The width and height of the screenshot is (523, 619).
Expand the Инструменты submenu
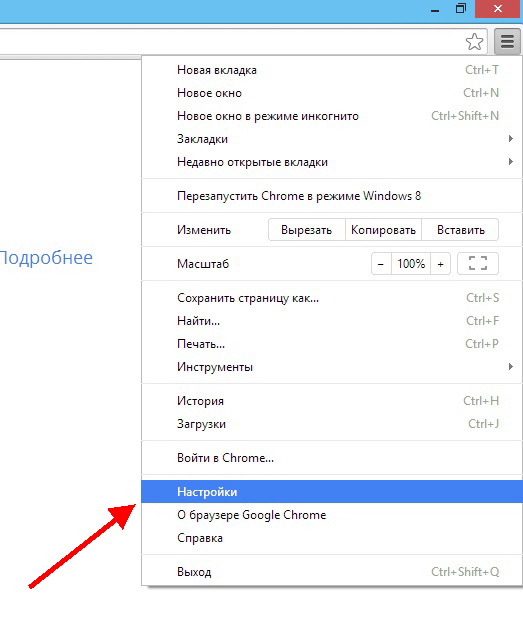pos(332,367)
